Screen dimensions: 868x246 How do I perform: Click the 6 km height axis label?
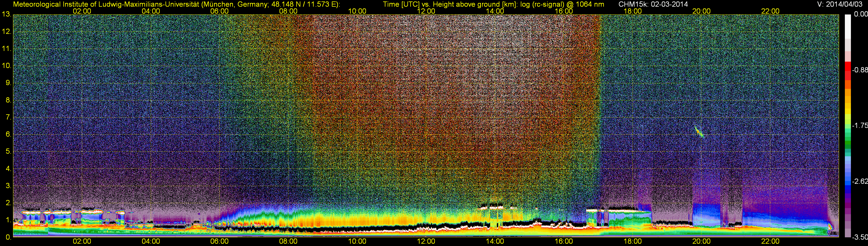(8, 135)
